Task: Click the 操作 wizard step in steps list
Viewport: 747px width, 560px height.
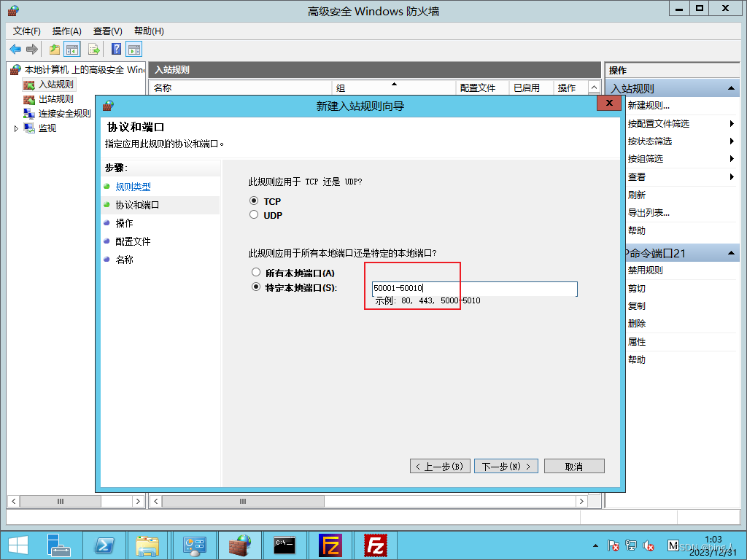Action: (124, 223)
